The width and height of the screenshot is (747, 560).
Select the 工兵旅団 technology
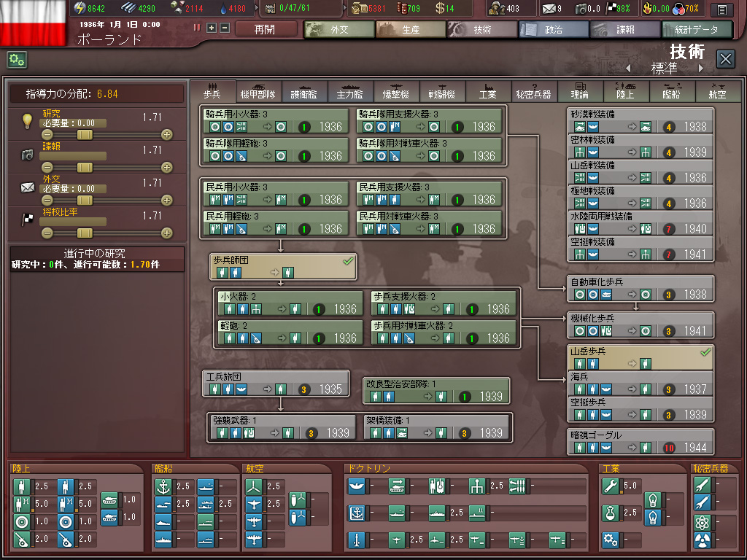pos(274,384)
